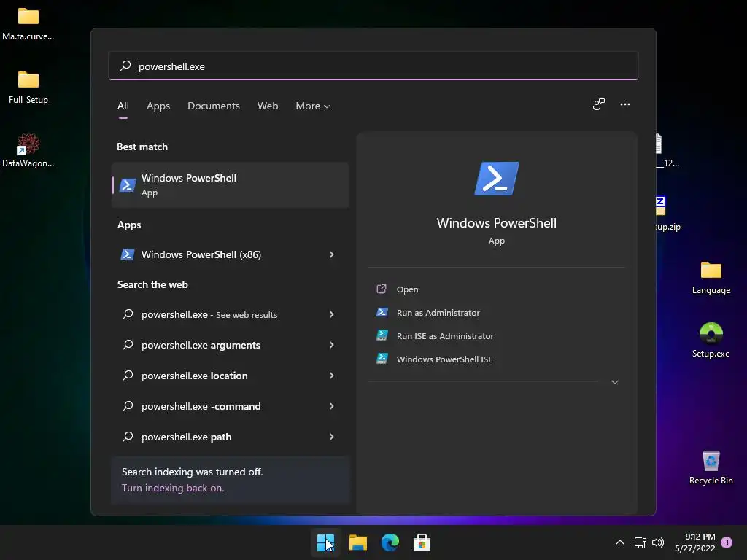Click search icon beside powershell.exe See web results
The height and width of the screenshot is (560, 747).
pyautogui.click(x=128, y=314)
